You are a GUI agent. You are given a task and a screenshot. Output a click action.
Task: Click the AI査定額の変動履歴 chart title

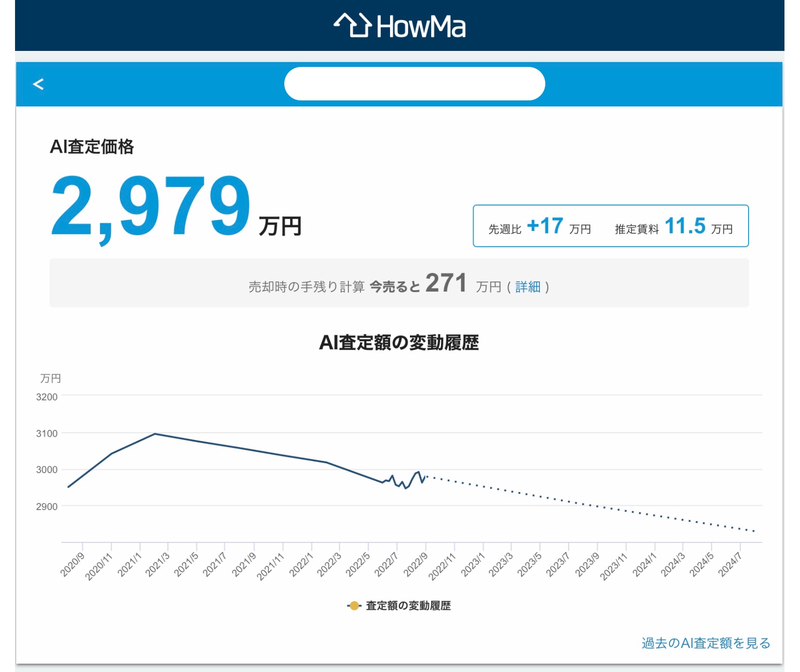pyautogui.click(x=399, y=343)
